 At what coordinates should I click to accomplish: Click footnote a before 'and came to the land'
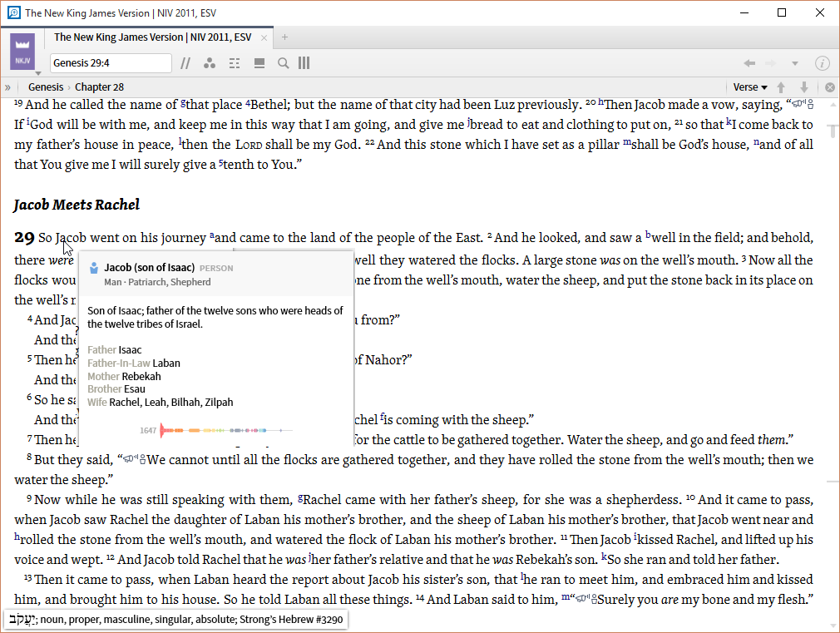click(x=212, y=235)
